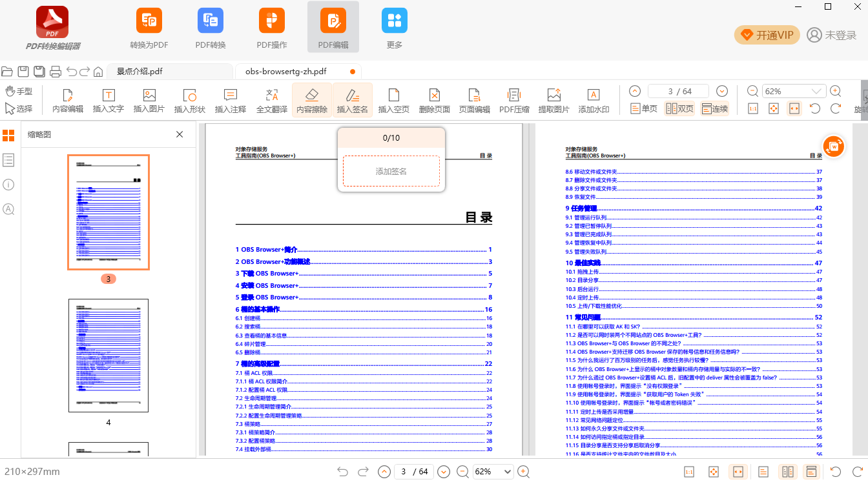868x484 pixels.
Task: Toggle the 插入签名 tool
Action: click(353, 101)
